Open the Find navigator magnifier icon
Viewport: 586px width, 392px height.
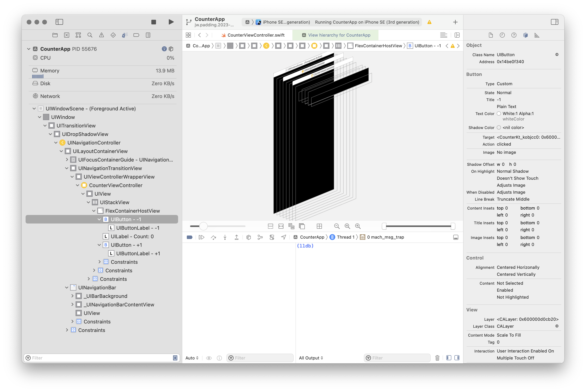[x=90, y=35]
